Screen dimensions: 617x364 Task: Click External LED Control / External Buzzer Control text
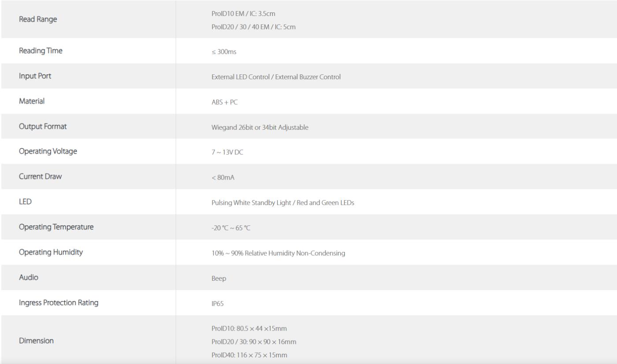(276, 77)
